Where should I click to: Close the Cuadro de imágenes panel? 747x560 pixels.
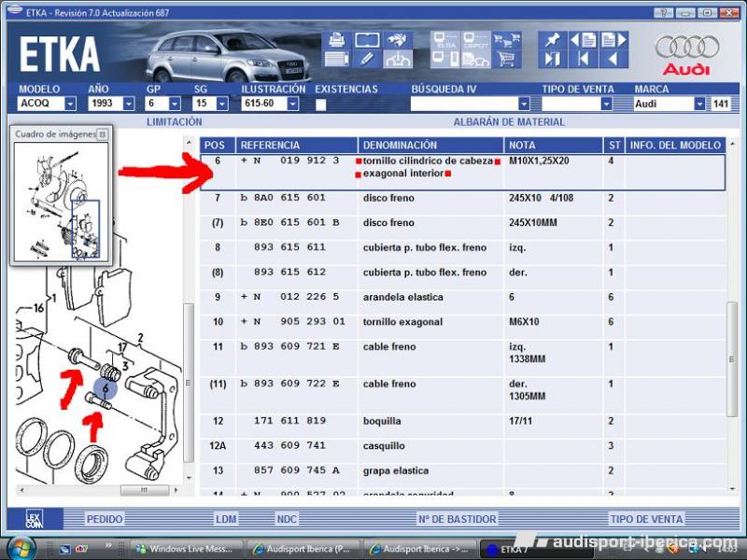pyautogui.click(x=102, y=134)
